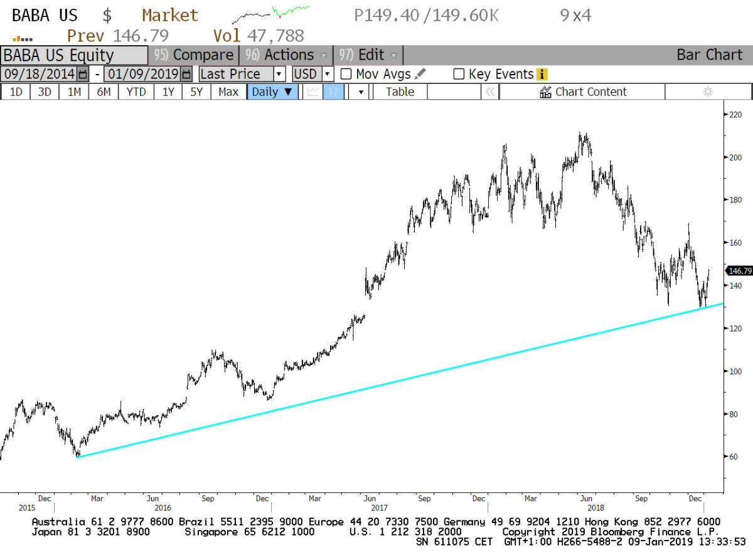Click the Mov Avgs pencil edit icon
The width and height of the screenshot is (753, 560).
point(420,74)
